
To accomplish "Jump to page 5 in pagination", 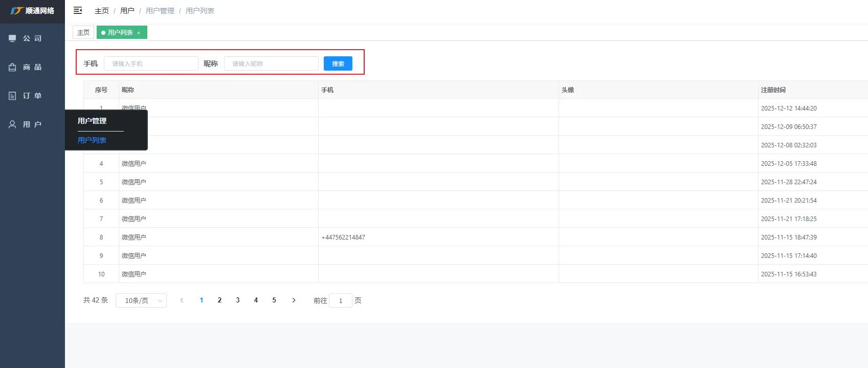I will coord(274,300).
